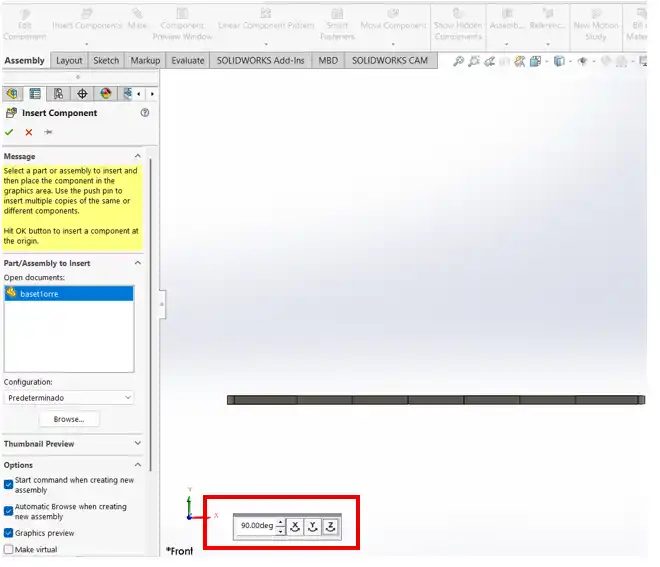Rotate component about Y axis
Viewport: 660px width, 567px height.
[313, 527]
